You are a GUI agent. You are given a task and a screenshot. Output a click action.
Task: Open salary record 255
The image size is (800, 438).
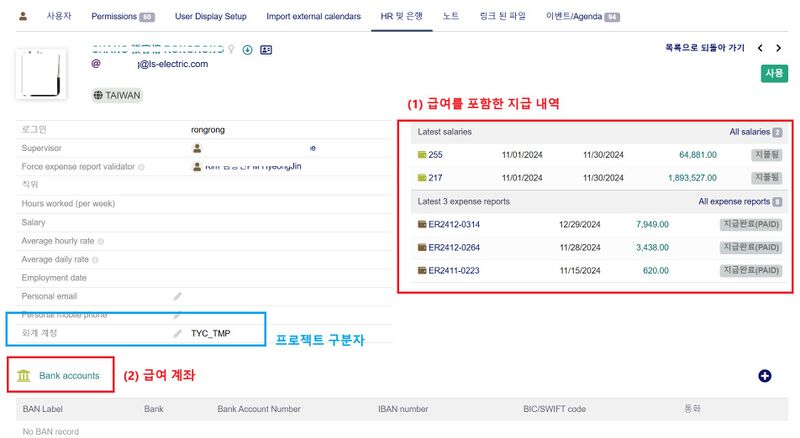click(x=435, y=155)
